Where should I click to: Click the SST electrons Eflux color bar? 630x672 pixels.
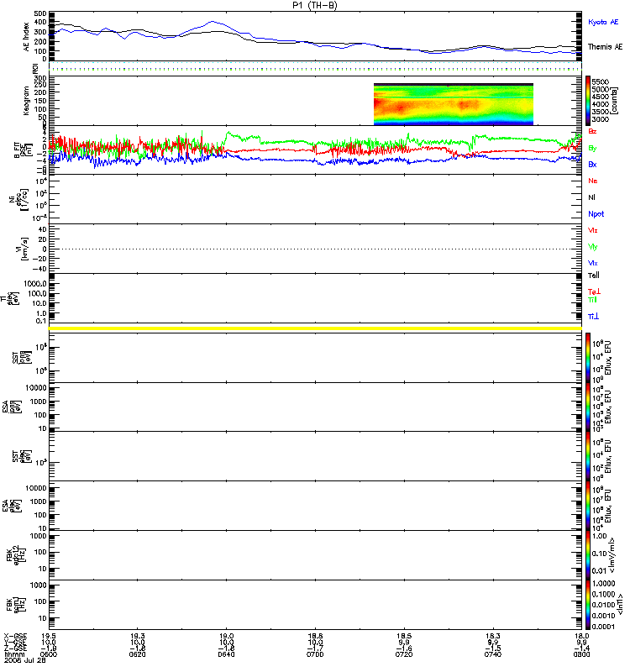pos(588,456)
